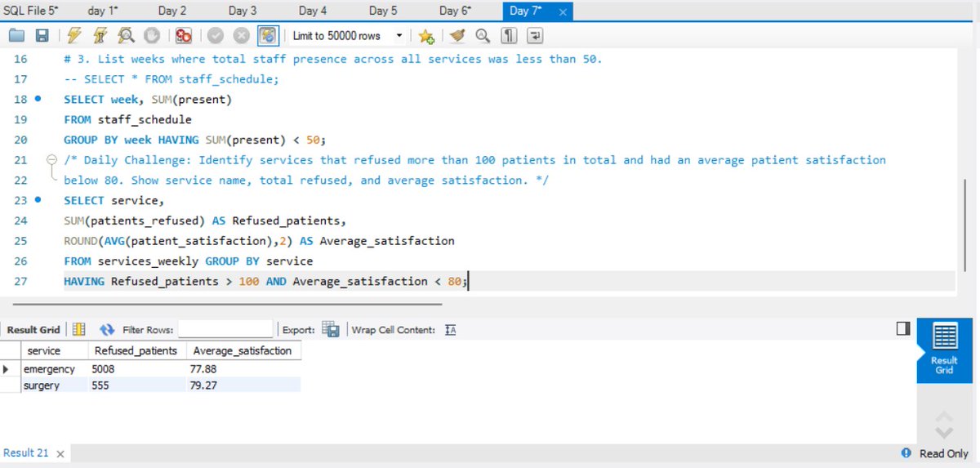Select the 77.88 cell
This screenshot has height=468, width=980.
point(243,369)
